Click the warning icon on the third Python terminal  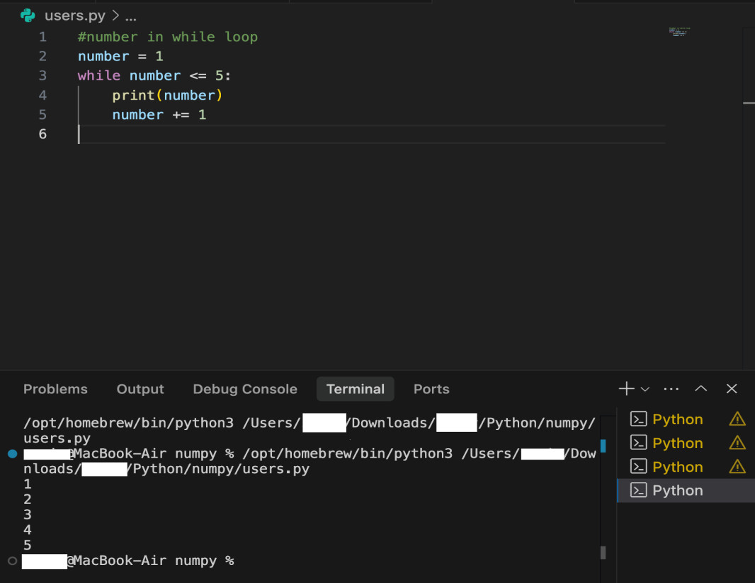coord(737,467)
